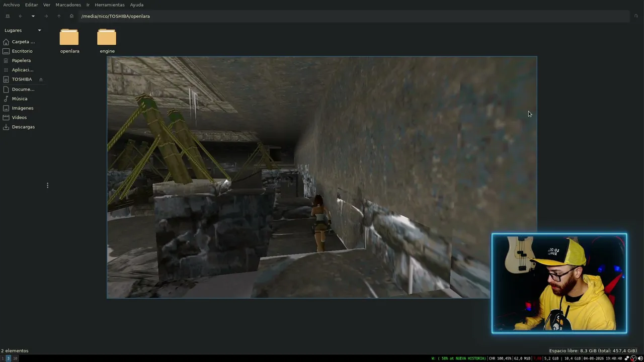Screen dimensions: 644x362
Task: Open the navigation history dropdown arrow
Action: 33,16
